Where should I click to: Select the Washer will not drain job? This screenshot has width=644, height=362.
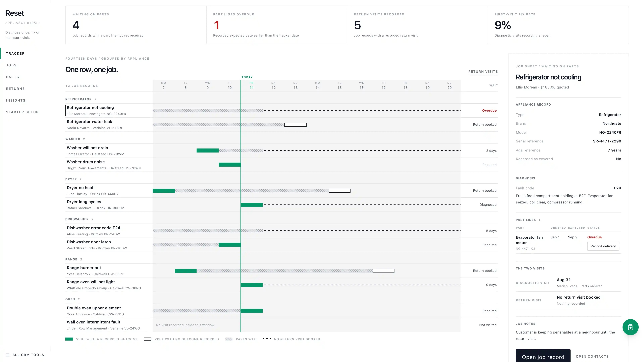pos(282,151)
